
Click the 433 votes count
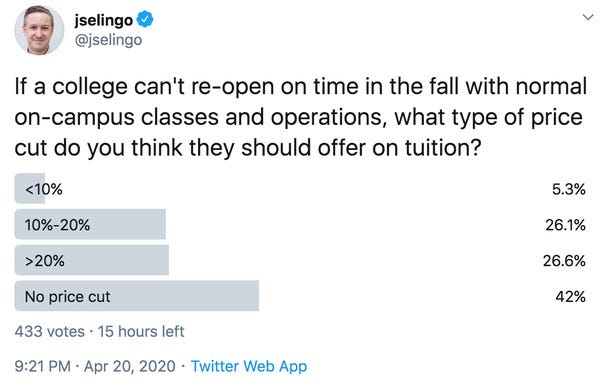pyautogui.click(x=49, y=331)
